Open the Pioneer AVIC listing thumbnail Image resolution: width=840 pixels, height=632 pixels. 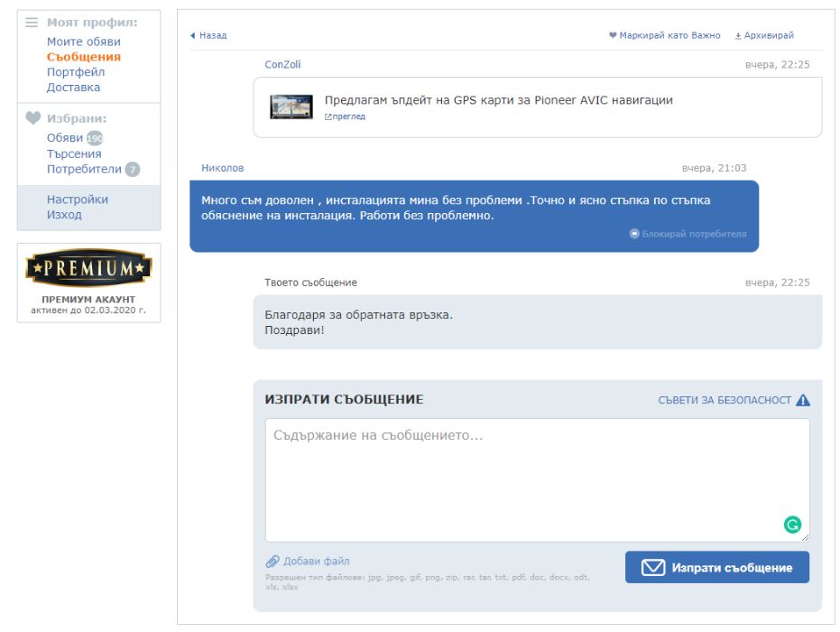[x=291, y=107]
